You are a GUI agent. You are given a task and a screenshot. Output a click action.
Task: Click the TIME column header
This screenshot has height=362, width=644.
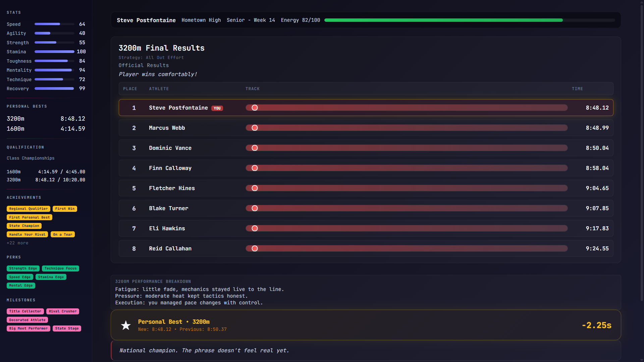point(577,89)
